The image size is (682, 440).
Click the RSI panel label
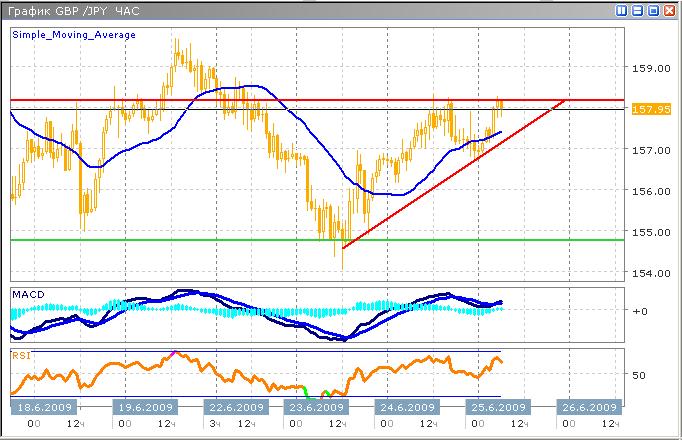click(x=21, y=354)
